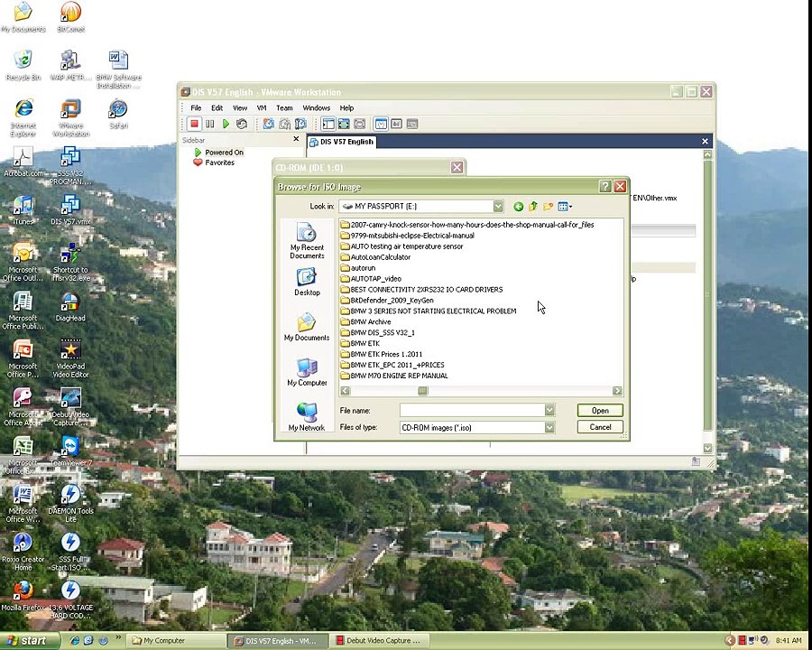The width and height of the screenshot is (812, 650).
Task: Click the DAEMON Tools Lite desktop icon
Action: click(x=70, y=502)
